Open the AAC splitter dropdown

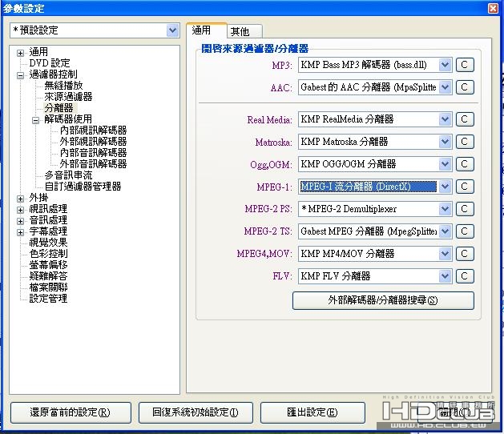point(445,87)
